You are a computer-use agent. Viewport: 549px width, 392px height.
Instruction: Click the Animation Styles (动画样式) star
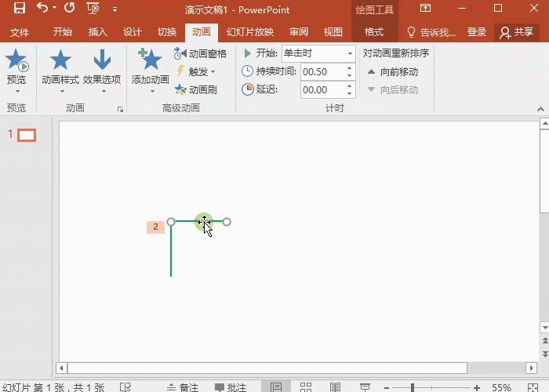(x=60, y=60)
